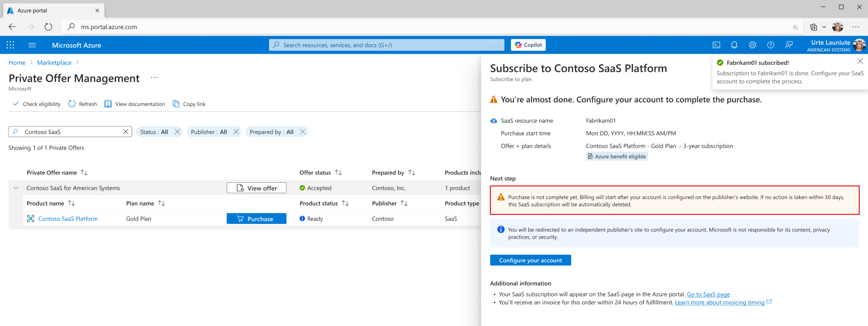Click the Fabrikam01 SaaS resource name value

pyautogui.click(x=600, y=121)
